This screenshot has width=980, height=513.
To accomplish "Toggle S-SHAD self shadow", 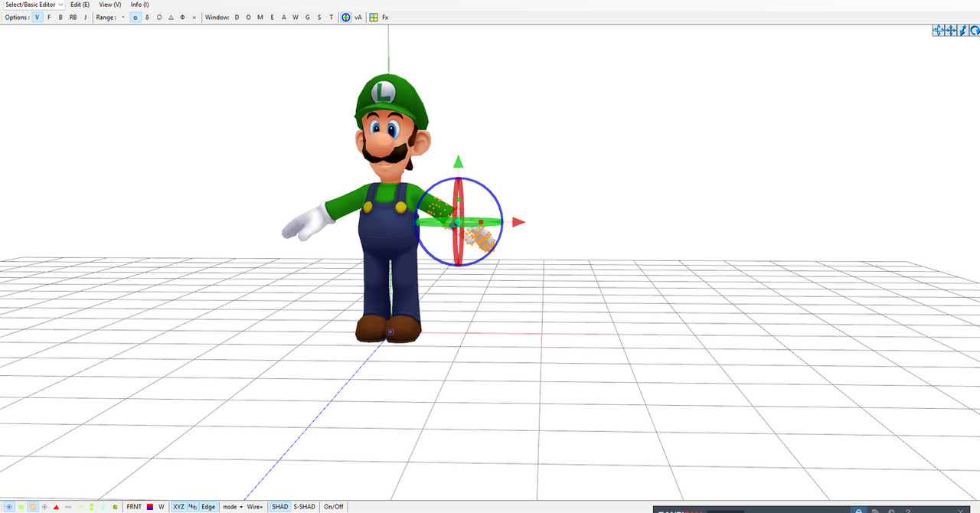I will 304,507.
